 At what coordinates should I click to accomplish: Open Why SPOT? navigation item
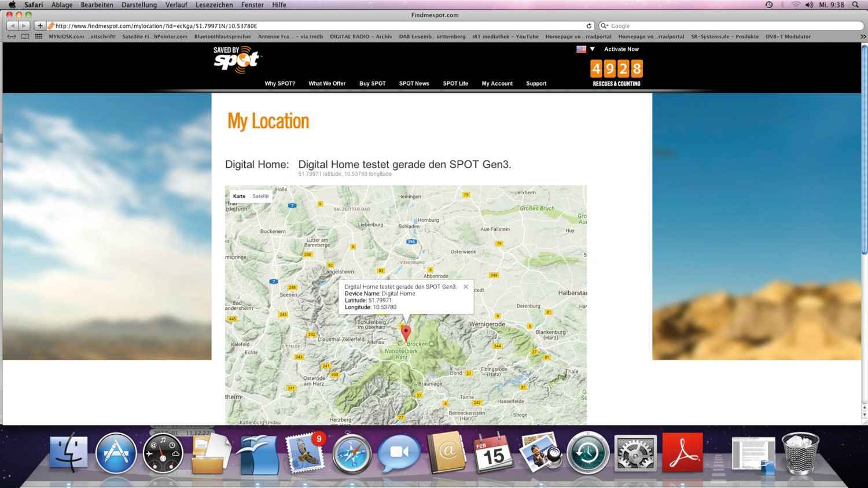point(280,83)
